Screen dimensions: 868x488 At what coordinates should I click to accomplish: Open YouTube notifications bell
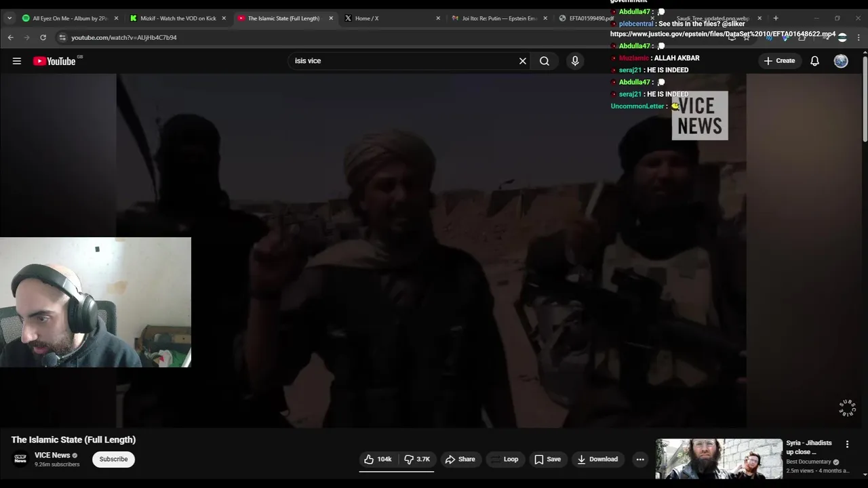[x=815, y=61]
